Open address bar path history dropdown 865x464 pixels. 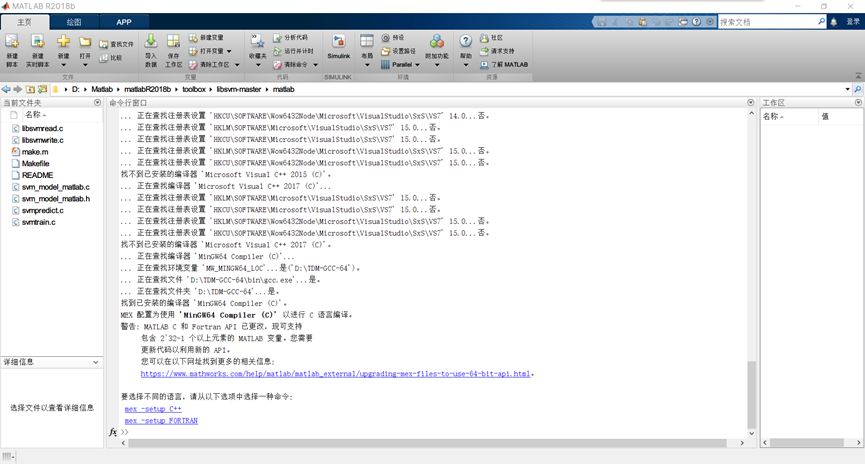(847, 89)
